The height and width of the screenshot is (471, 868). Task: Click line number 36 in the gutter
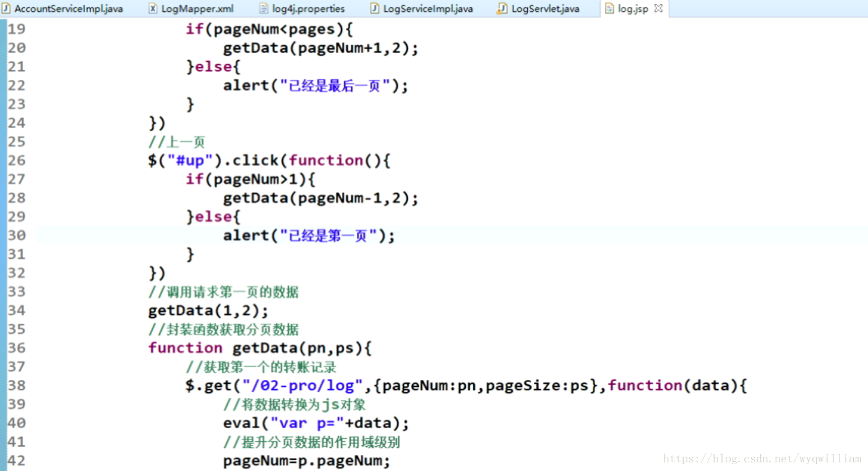click(x=17, y=348)
